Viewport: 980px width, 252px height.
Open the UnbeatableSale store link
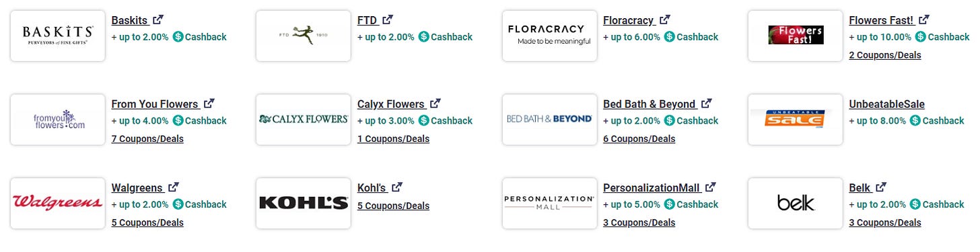pos(887,104)
